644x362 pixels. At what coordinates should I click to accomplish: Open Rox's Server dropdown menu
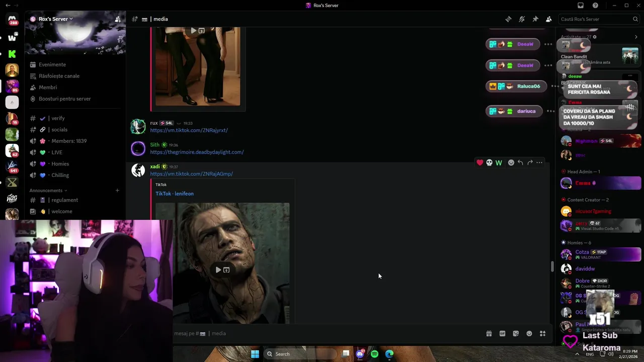click(55, 19)
